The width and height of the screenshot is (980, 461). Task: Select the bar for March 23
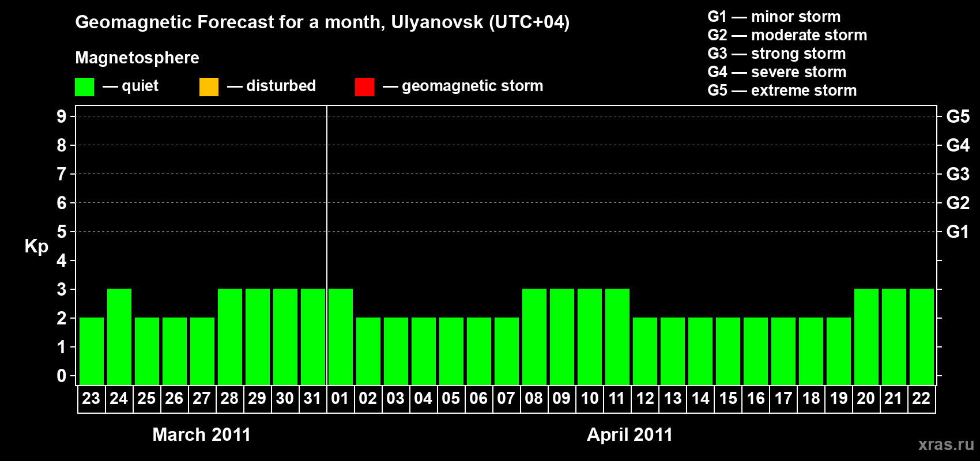click(92, 351)
